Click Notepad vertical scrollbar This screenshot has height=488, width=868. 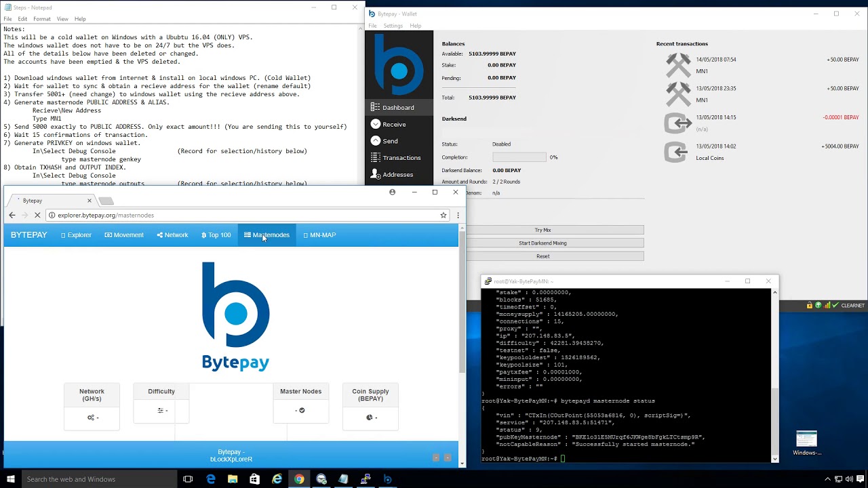pos(361,105)
